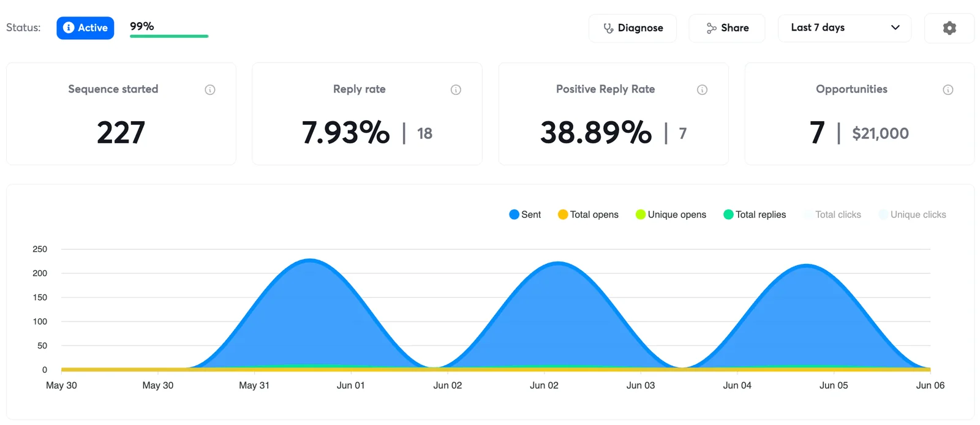Toggle the Unique opens series

(x=671, y=214)
